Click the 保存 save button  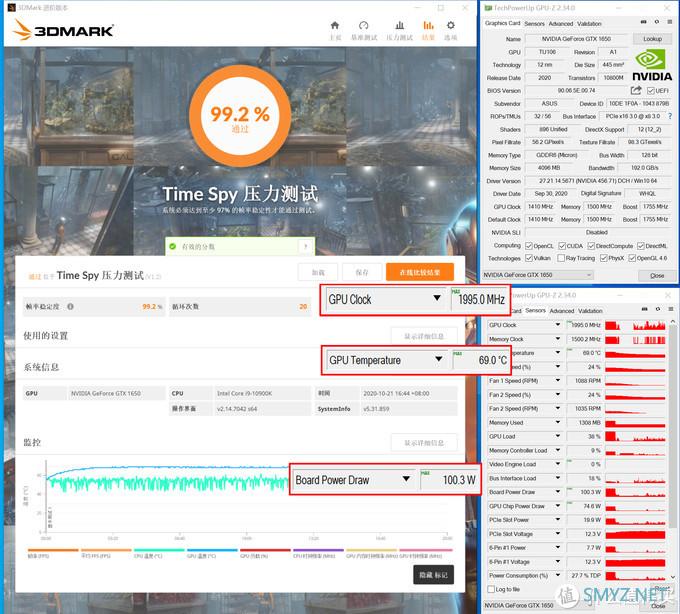[362, 272]
